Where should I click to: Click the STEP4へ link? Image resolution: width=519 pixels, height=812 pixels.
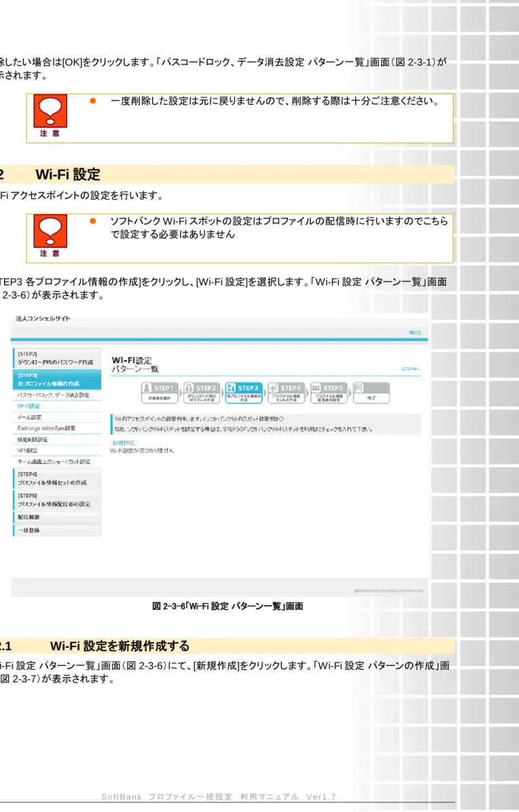click(x=410, y=369)
